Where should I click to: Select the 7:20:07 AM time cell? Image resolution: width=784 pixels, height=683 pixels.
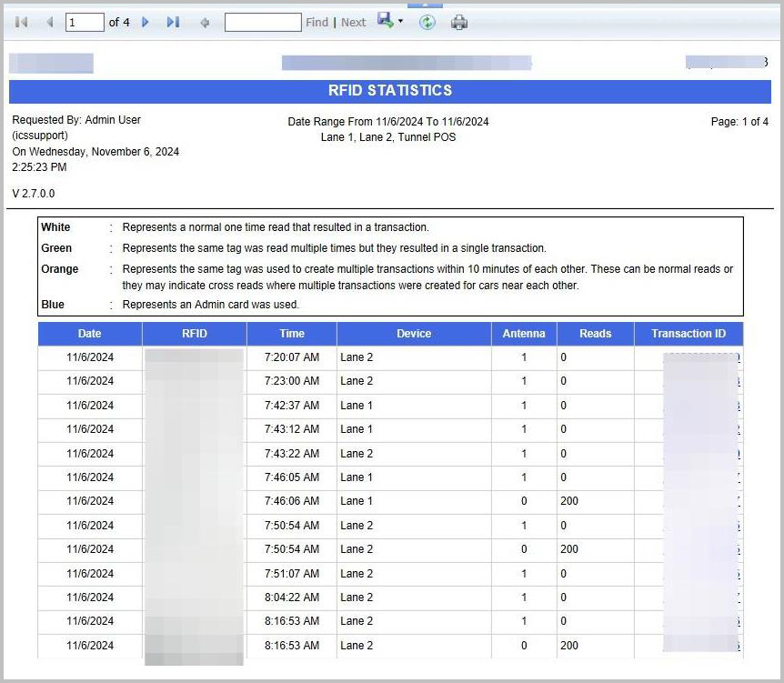pos(292,357)
